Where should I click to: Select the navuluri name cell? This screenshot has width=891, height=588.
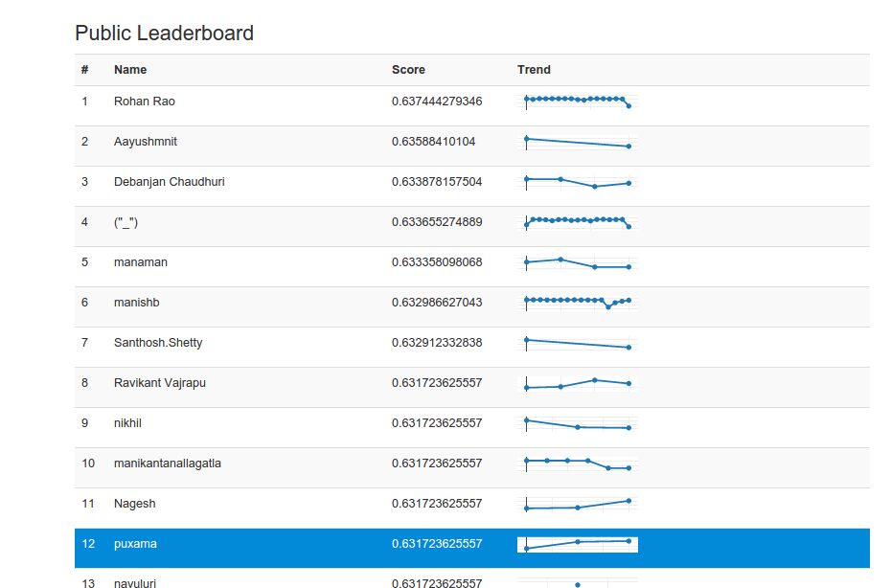135,583
